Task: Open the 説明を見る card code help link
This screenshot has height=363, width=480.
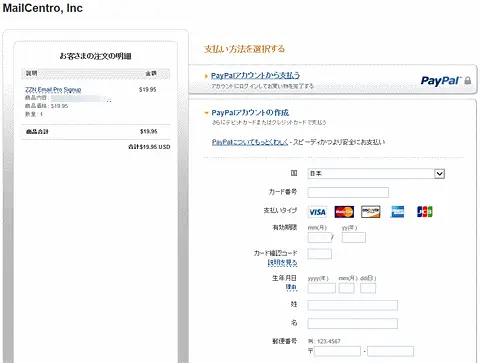Action: click(x=282, y=263)
